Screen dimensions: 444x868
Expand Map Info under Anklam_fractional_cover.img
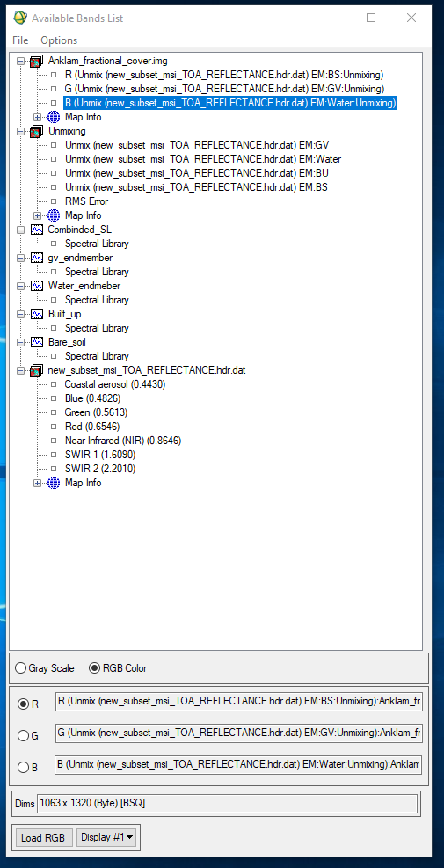coord(37,117)
